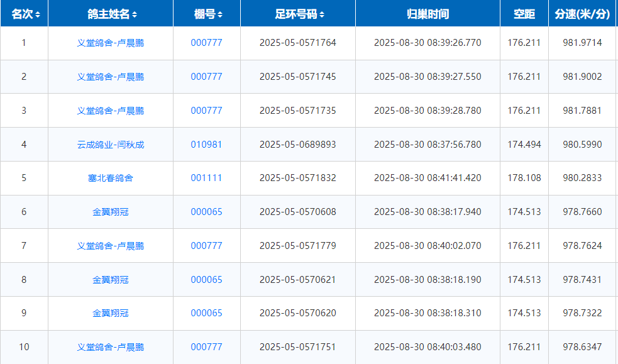Toggle sort arrows next to 棚号 header
The width and height of the screenshot is (618, 364).
click(x=219, y=14)
